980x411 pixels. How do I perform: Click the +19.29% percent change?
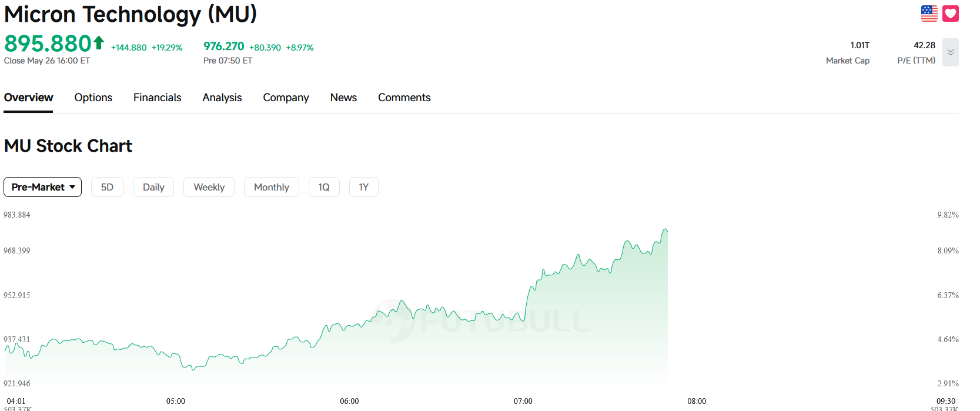click(x=167, y=48)
